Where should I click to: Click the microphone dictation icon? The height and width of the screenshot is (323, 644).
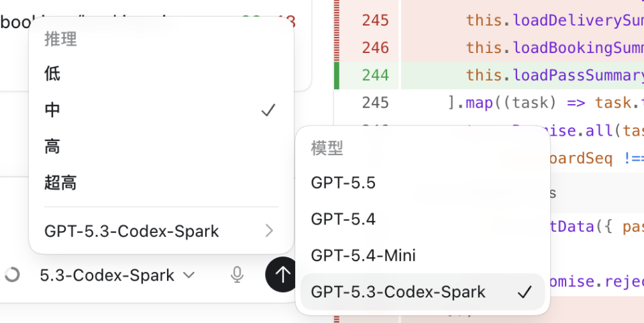pos(237,275)
